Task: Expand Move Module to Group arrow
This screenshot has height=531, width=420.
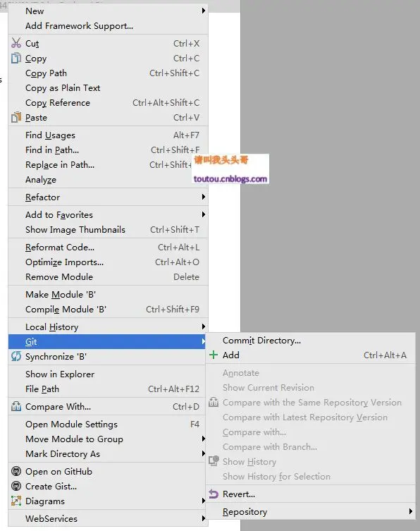Action: pos(204,439)
